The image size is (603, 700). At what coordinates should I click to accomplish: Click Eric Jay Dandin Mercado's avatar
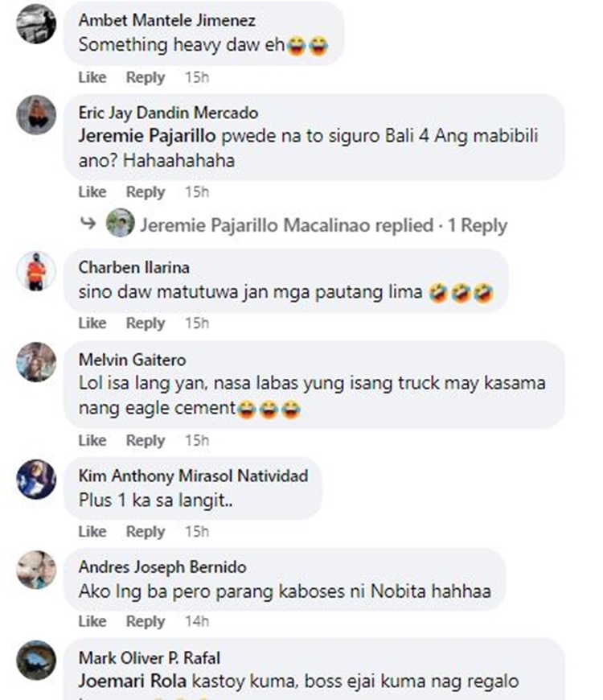tap(36, 115)
